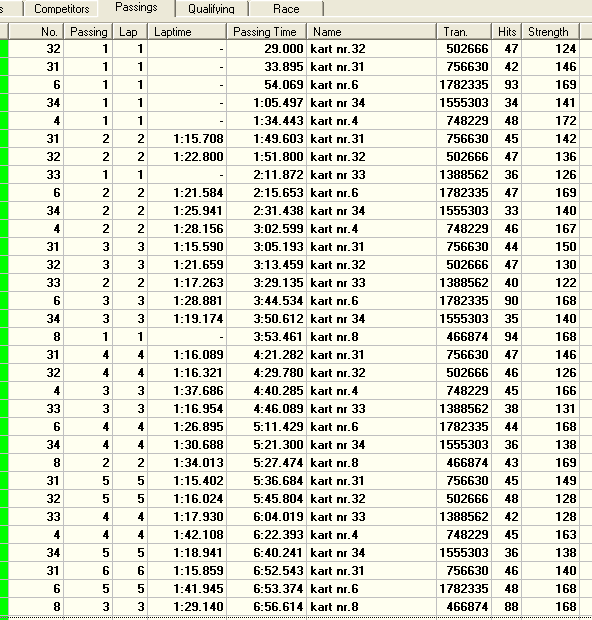Select laptime 1:25.941 cell
Image resolution: width=592 pixels, height=620 pixels.
[187, 211]
